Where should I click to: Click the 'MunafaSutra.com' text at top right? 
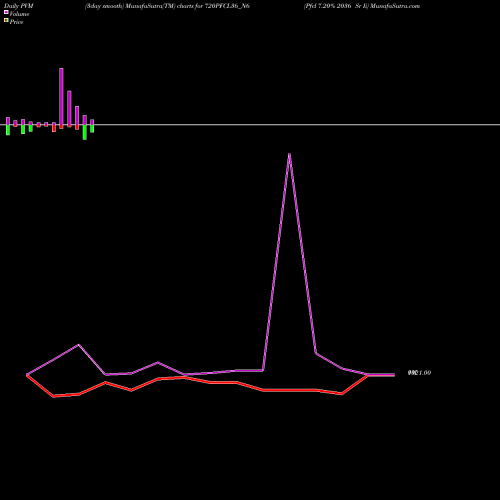tap(395, 6)
